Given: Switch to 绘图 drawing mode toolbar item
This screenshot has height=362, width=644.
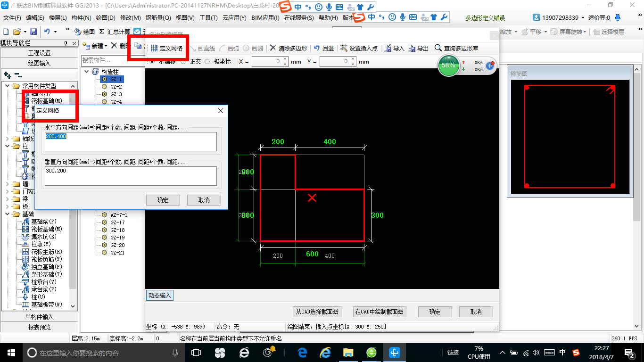Looking at the screenshot, I should (85, 32).
